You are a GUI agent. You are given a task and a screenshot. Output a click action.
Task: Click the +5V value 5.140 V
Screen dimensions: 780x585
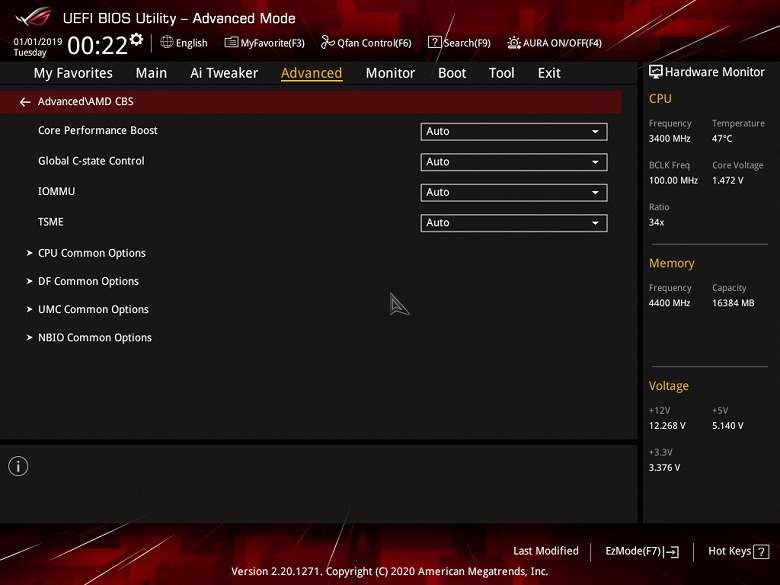pyautogui.click(x=727, y=426)
